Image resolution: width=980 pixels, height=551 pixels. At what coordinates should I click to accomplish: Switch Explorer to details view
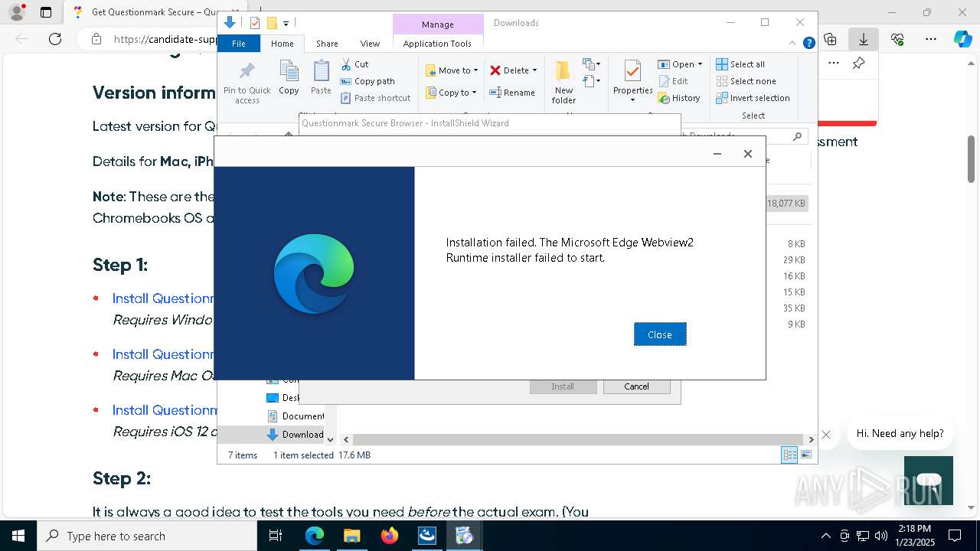[789, 455]
